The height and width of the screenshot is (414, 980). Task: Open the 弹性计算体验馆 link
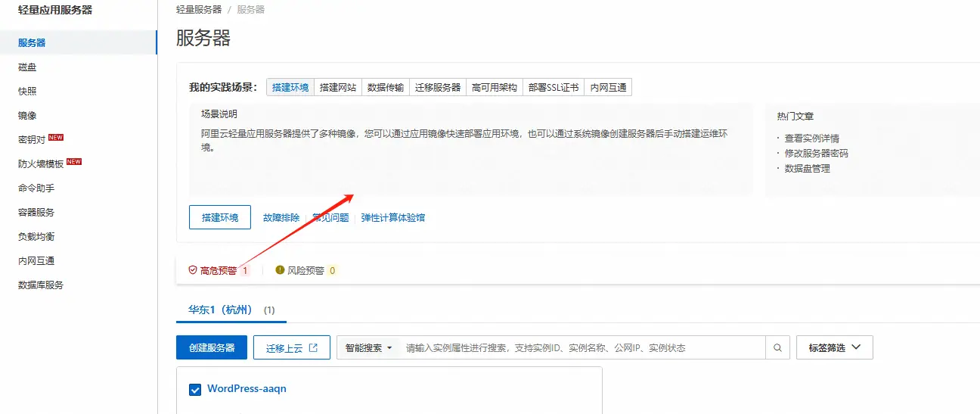(393, 217)
